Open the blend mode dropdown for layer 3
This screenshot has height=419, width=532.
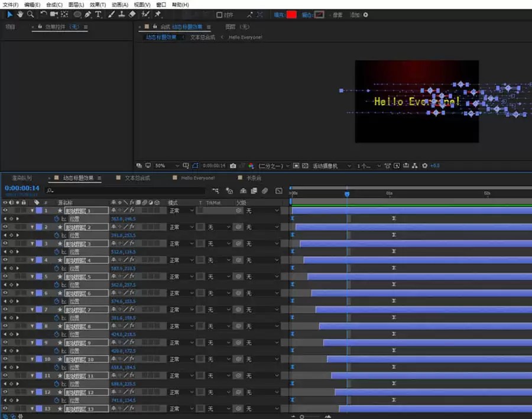coord(181,243)
